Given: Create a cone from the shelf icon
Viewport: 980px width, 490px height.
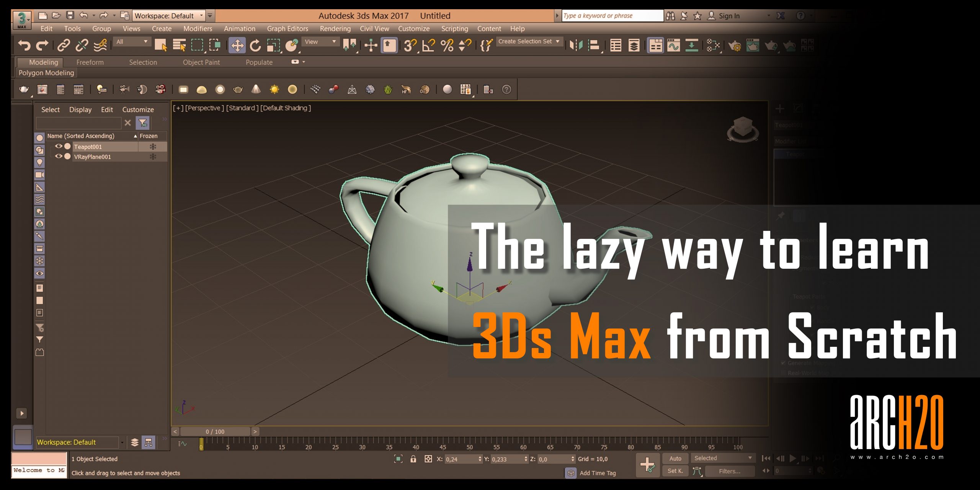Looking at the screenshot, I should 256,90.
